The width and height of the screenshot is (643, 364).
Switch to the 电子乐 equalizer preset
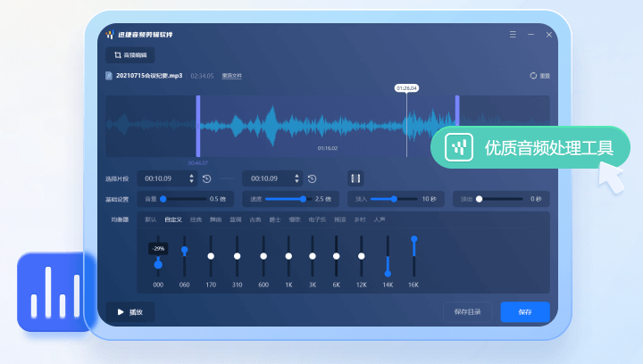[x=317, y=219]
